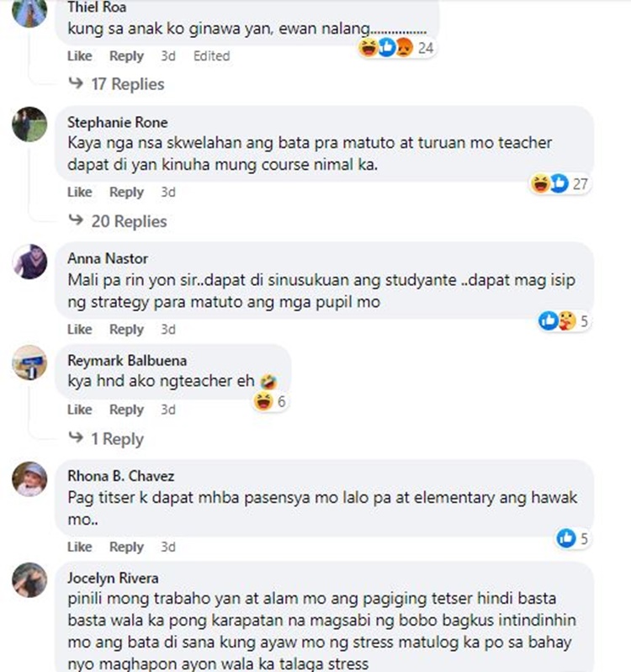Image resolution: width=631 pixels, height=672 pixels.
Task: View laughing reaction on Reymark Balbuena's comment
Action: click(x=262, y=402)
